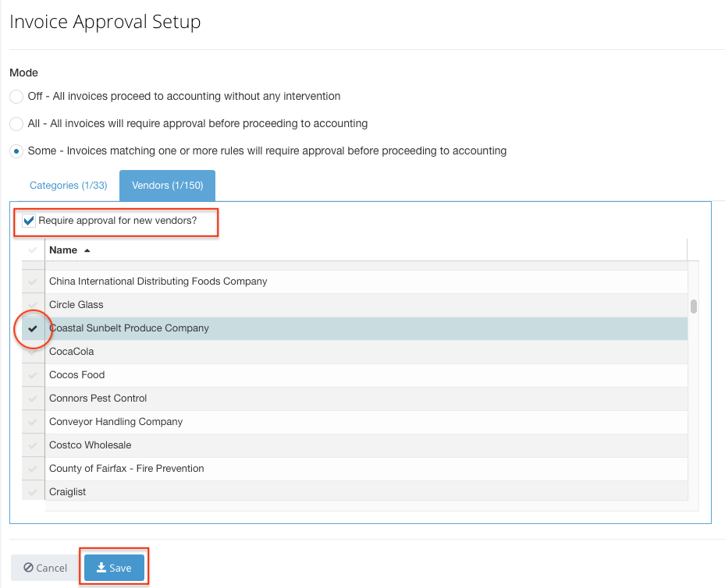Screen dimensions: 725x588
Task: Toggle approval selection for Circle Glass
Action: [32, 305]
